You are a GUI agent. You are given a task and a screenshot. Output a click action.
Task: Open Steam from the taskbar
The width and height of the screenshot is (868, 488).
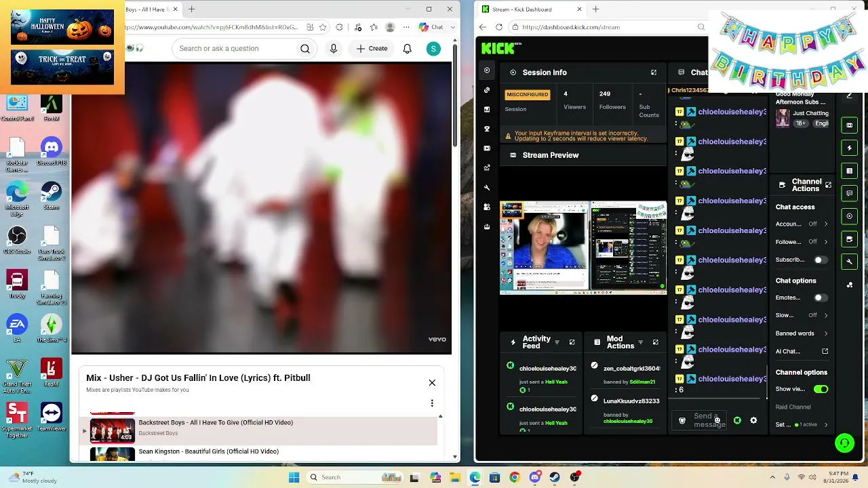click(555, 477)
